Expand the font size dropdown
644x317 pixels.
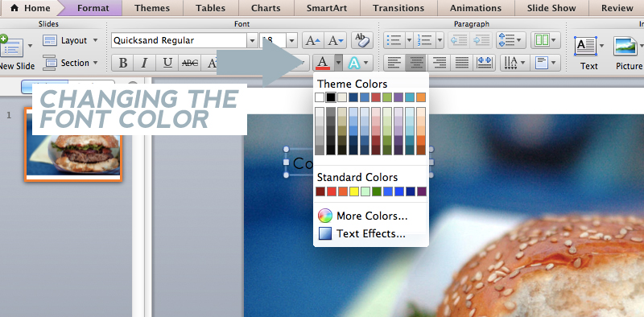click(x=291, y=40)
